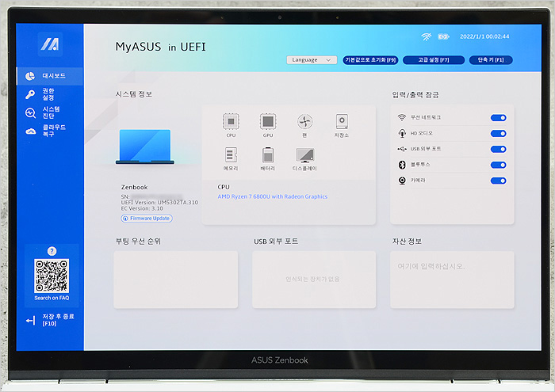This screenshot has width=555, height=392.
Task: Click the dashboard pie chart icon
Action: point(30,76)
